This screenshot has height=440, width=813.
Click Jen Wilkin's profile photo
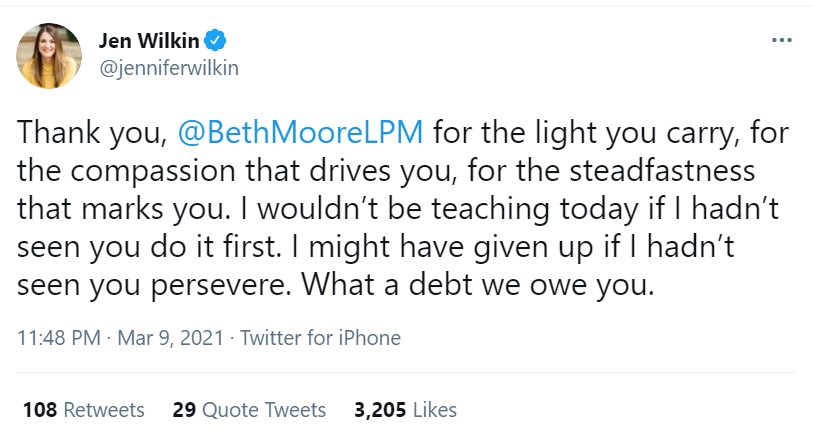(50, 54)
